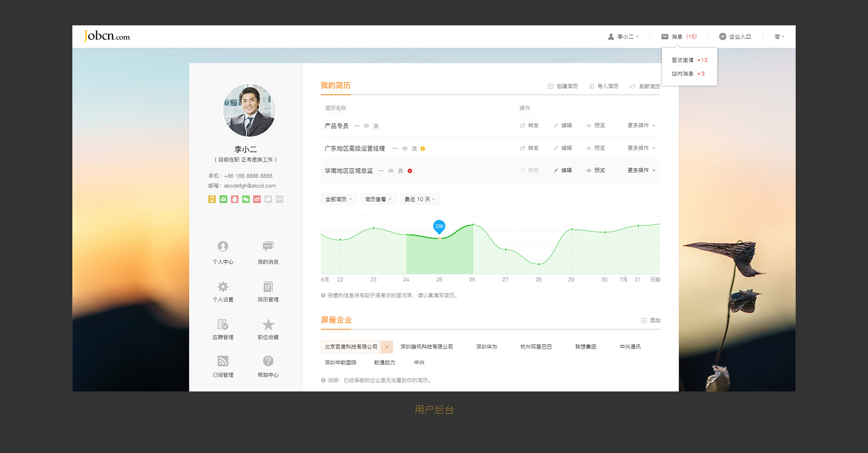
Task: Open 订阅管理 RSS icon
Action: [x=223, y=361]
